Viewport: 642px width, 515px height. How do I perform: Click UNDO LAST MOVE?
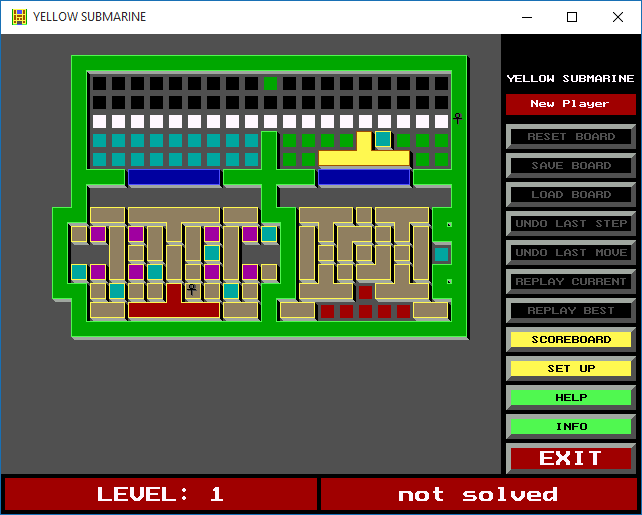tap(571, 253)
